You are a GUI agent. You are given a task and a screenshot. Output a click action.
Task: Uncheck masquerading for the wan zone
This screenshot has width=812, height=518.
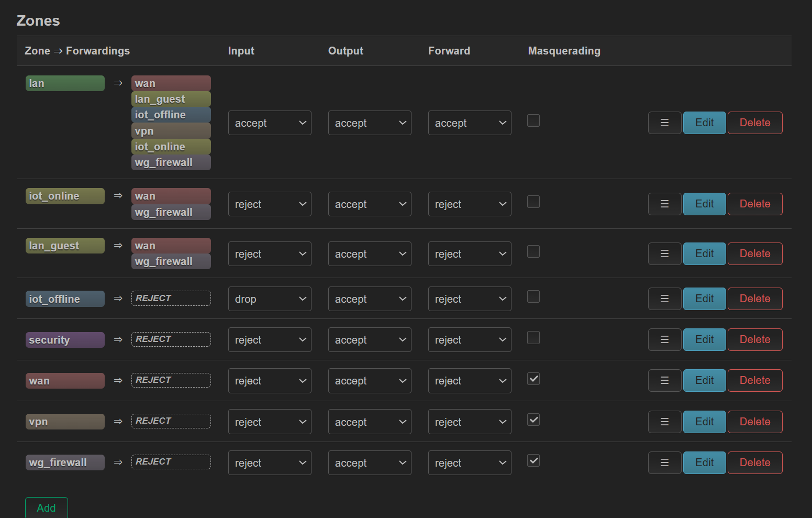coord(533,379)
